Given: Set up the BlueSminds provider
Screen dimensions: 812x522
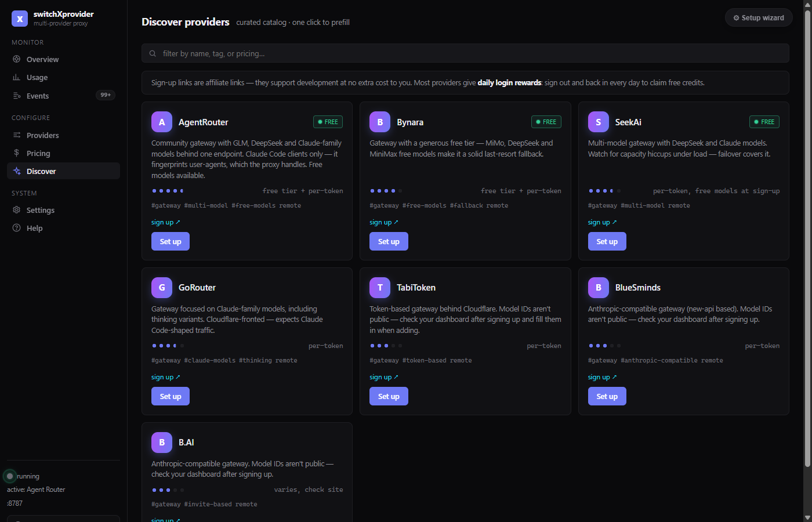Looking at the screenshot, I should coord(607,396).
